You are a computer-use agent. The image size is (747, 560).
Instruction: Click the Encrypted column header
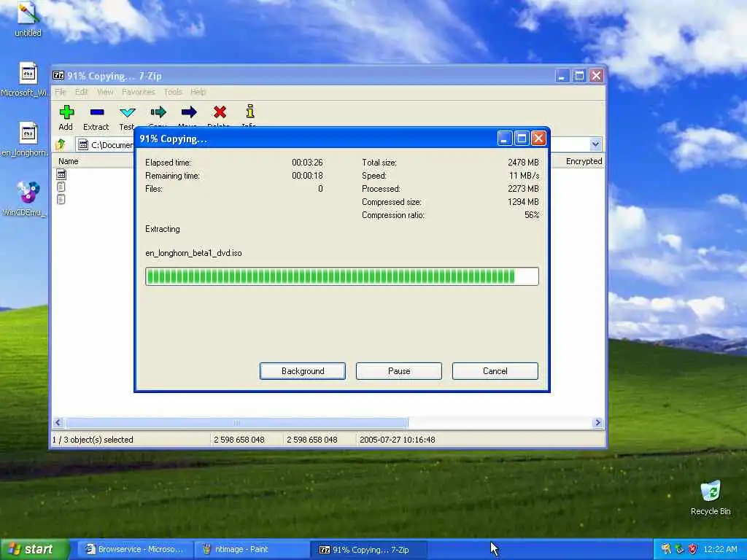pyautogui.click(x=584, y=161)
